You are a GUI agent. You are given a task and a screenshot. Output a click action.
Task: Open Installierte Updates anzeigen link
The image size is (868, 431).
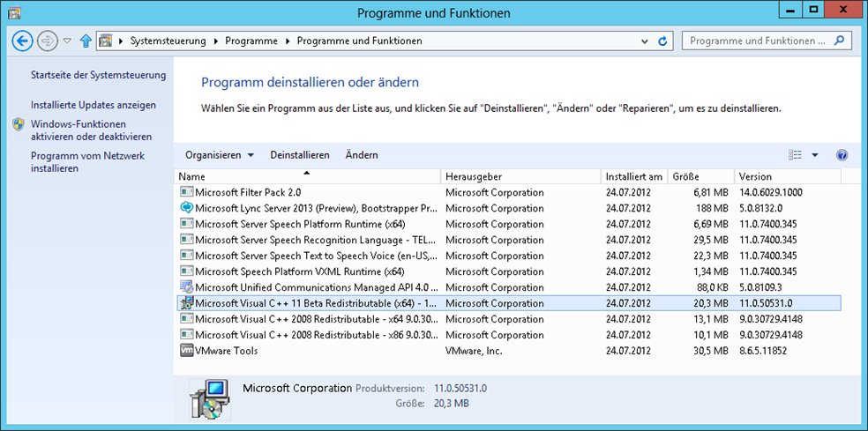tap(94, 105)
